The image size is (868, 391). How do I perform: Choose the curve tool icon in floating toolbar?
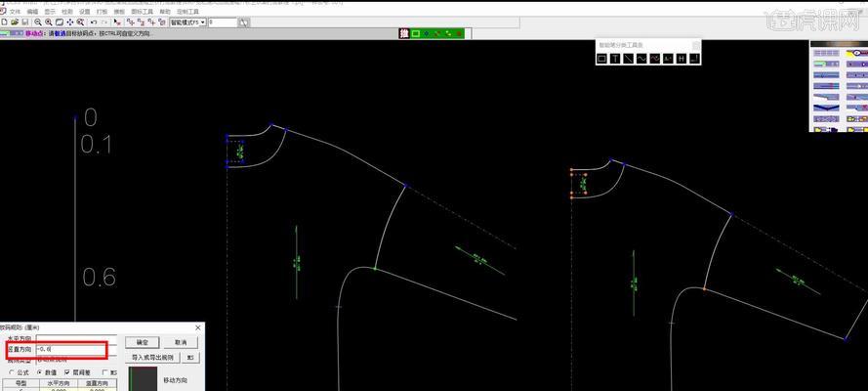click(x=641, y=58)
